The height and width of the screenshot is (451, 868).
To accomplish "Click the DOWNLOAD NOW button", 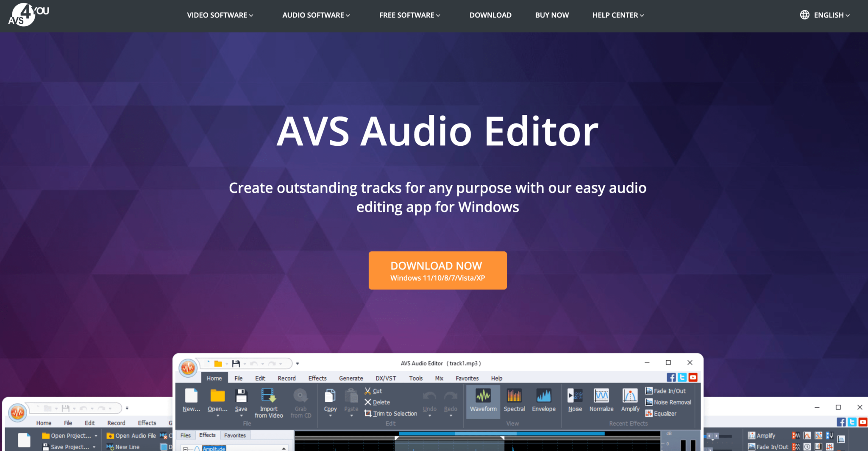I will point(437,270).
